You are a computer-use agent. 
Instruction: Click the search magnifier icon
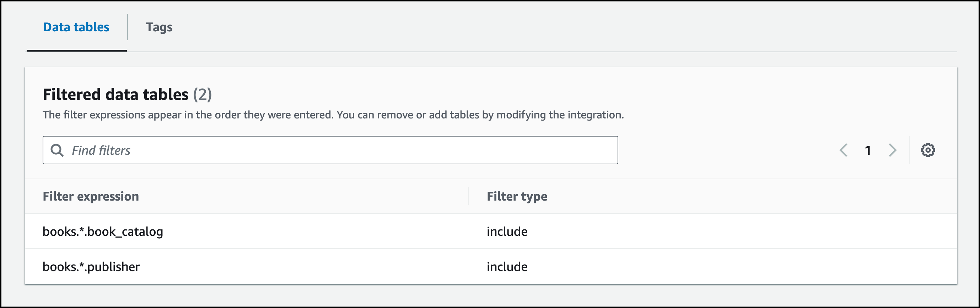pos(57,150)
